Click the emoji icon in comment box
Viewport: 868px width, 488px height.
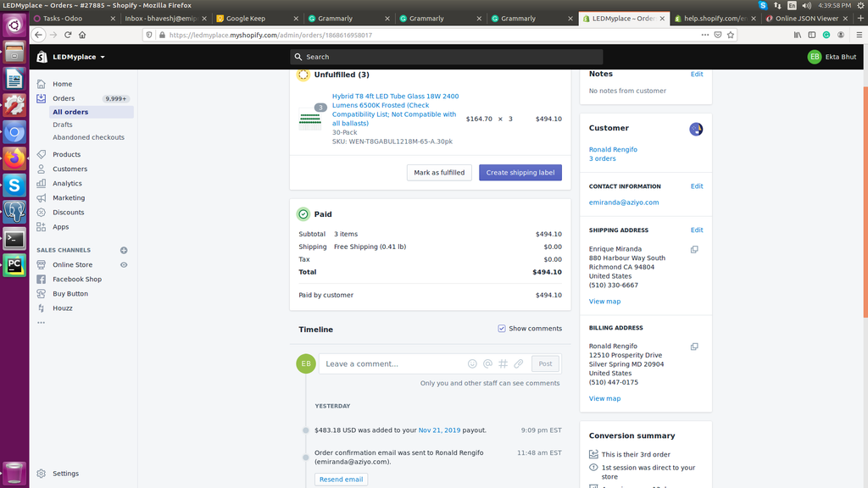472,363
